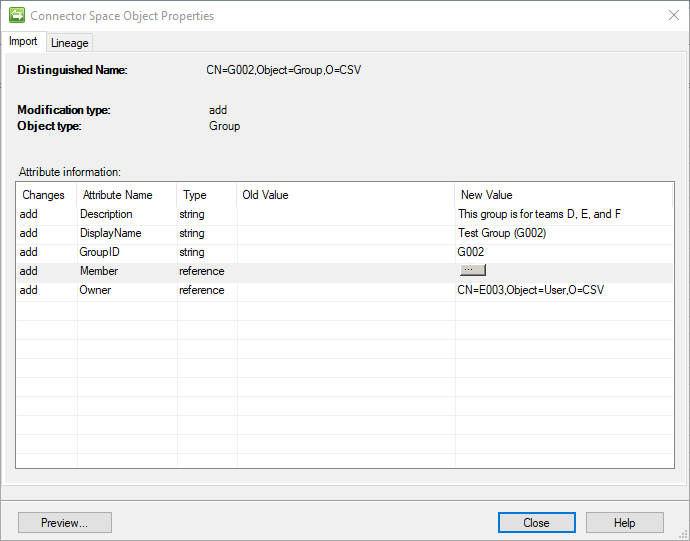This screenshot has width=690, height=541.
Task: Click the value 'Test Group (G002)'
Action: coord(502,233)
